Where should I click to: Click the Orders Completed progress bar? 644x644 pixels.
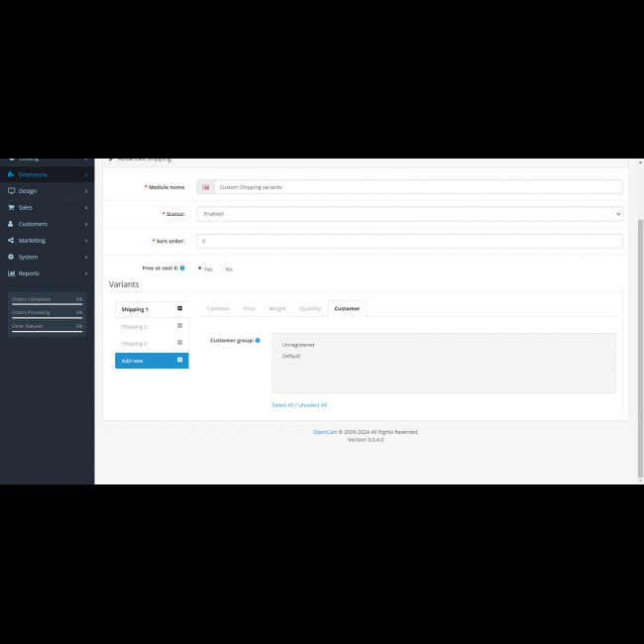(47, 304)
